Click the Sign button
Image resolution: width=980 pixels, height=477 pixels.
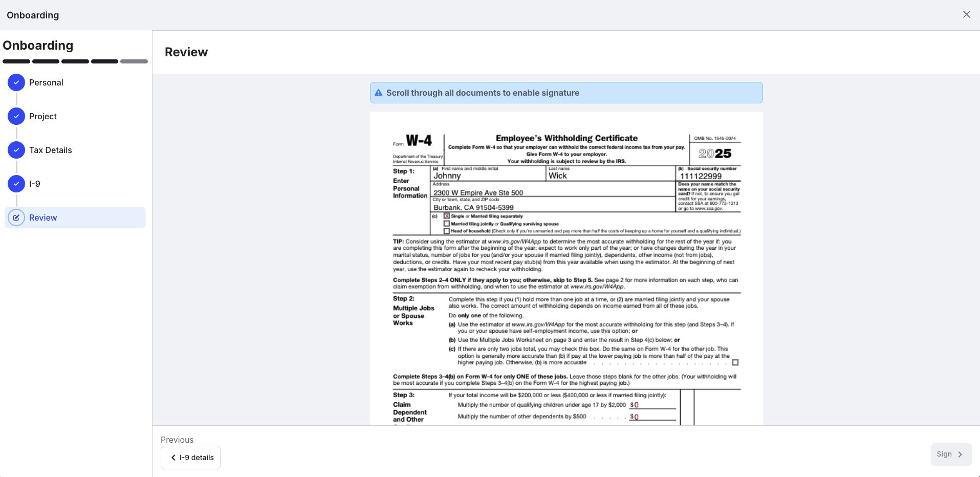click(951, 454)
